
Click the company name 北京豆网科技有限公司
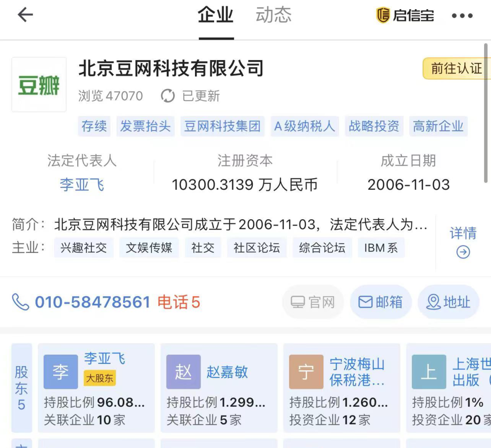[171, 68]
